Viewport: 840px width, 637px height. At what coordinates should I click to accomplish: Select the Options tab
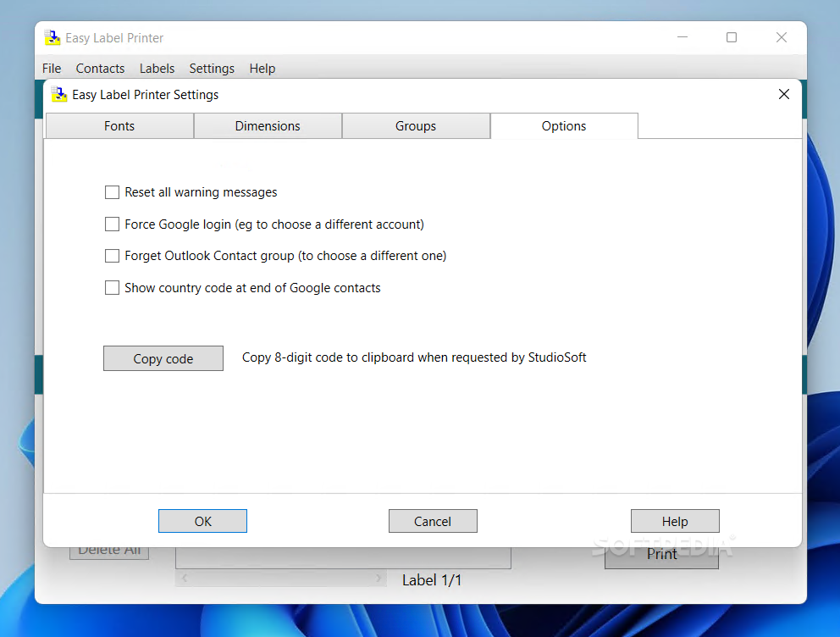pyautogui.click(x=564, y=126)
